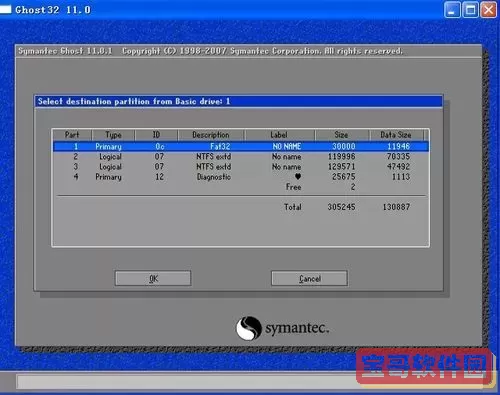
Task: Cancel the destination partition selection
Action: pyautogui.click(x=309, y=278)
